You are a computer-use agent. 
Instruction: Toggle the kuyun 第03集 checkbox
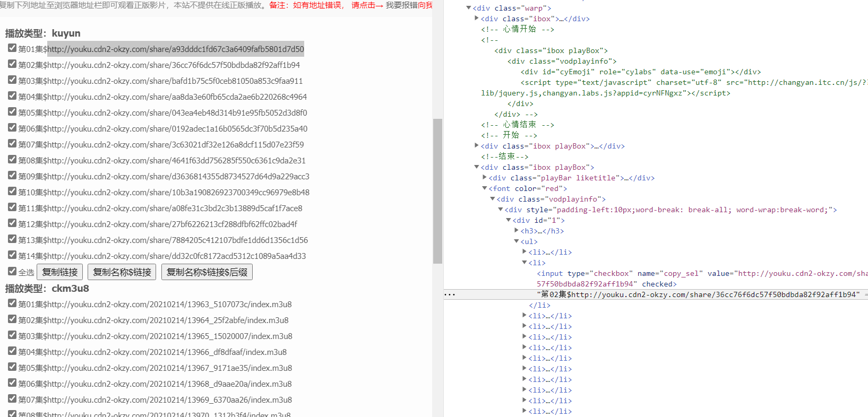(x=12, y=80)
